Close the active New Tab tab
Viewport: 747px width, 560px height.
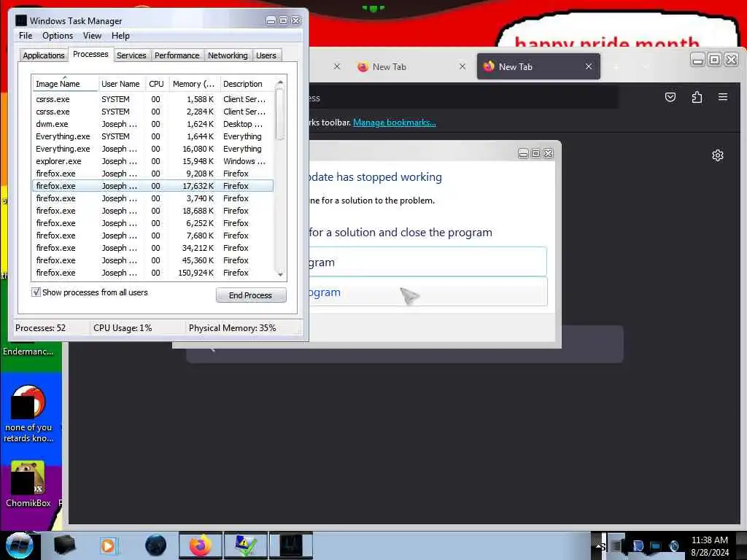pyautogui.click(x=589, y=66)
